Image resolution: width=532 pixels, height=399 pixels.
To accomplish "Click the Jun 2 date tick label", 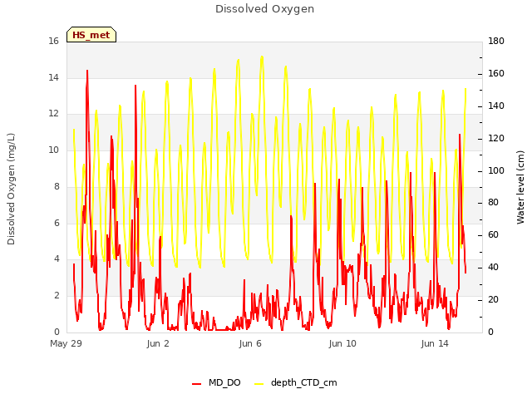I will coord(158,343).
